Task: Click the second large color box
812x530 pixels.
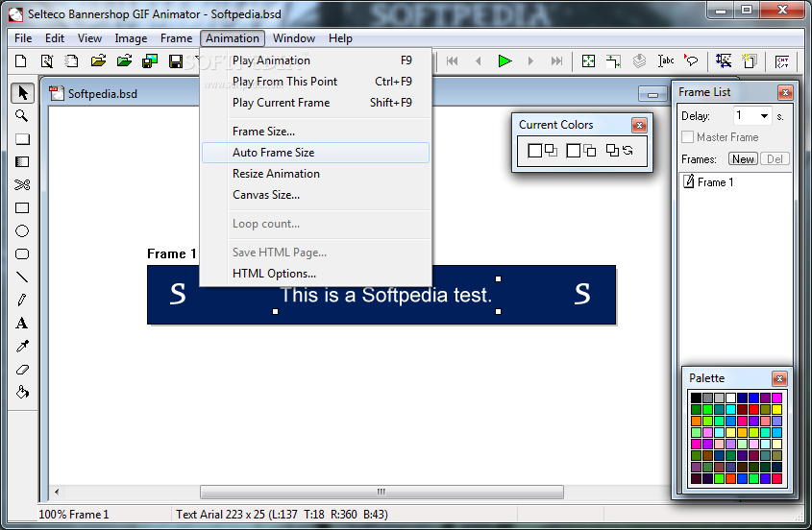Action: [574, 151]
